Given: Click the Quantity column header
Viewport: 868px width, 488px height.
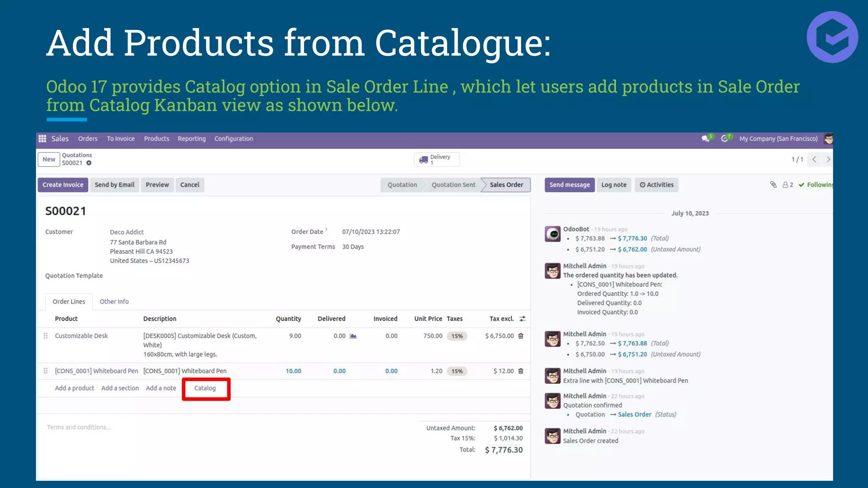Looking at the screenshot, I should point(288,319).
